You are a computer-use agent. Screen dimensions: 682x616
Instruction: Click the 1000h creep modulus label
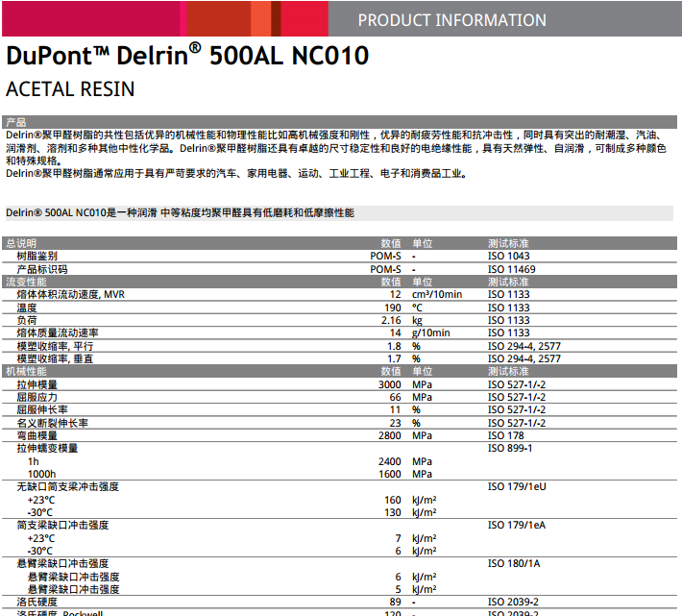(x=41, y=474)
